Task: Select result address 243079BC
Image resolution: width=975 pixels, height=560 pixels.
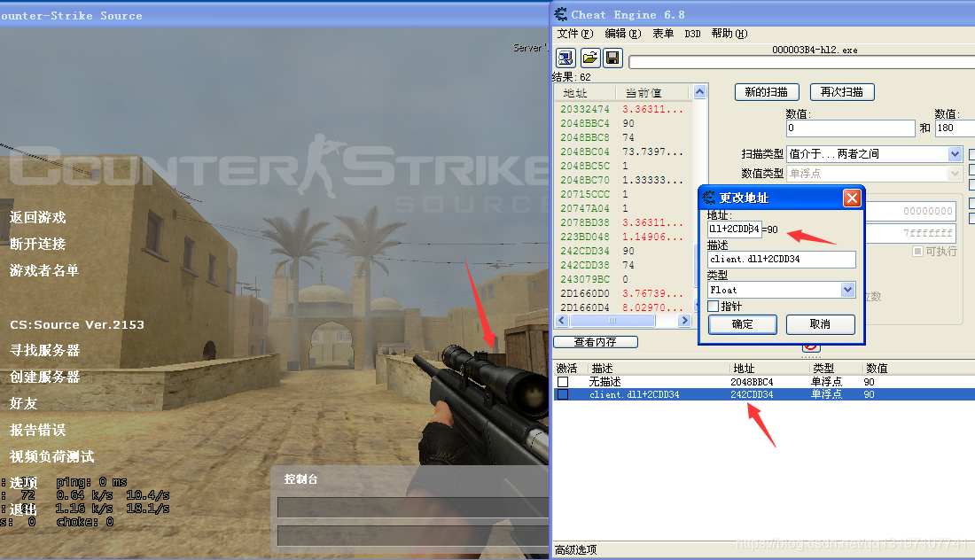Action: click(x=585, y=280)
